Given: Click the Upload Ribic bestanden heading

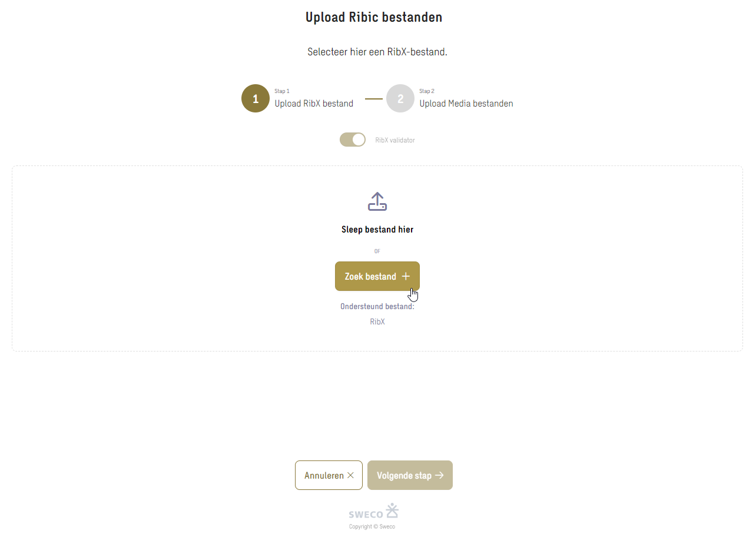Looking at the screenshot, I should point(374,17).
